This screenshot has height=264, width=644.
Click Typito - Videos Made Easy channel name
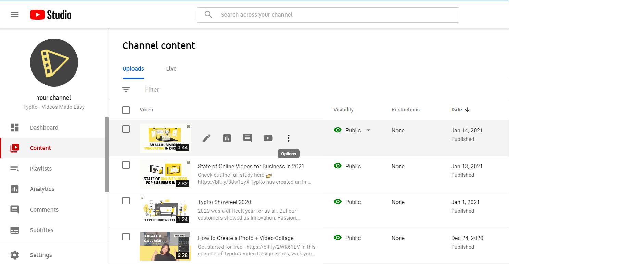[x=54, y=107]
